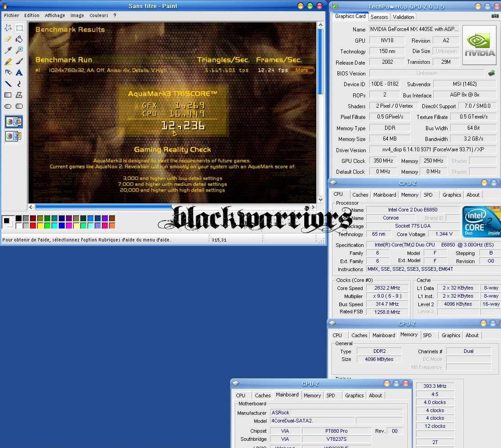Select the Free-Form Select tool in Paint
This screenshot has width=501, height=448.
(8, 28)
